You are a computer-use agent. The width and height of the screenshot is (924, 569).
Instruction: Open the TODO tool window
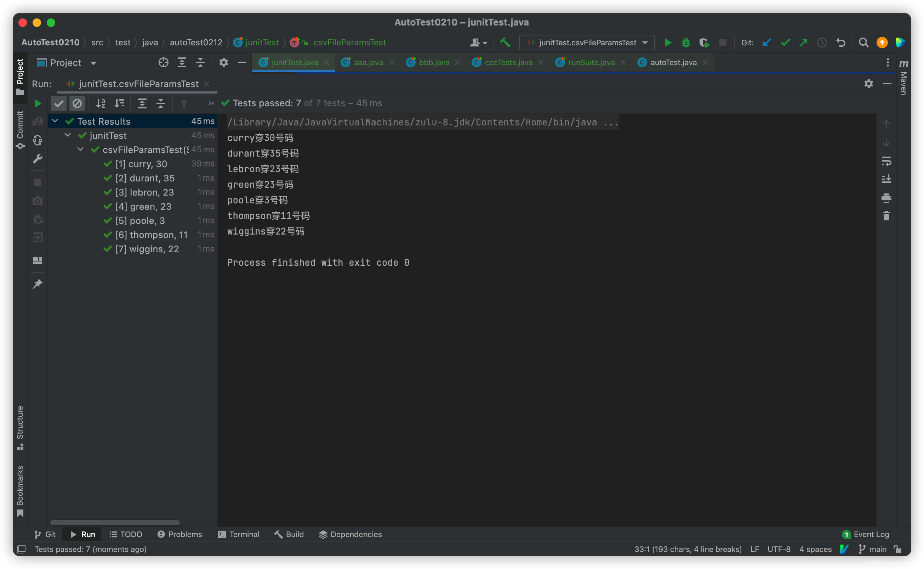(x=126, y=534)
